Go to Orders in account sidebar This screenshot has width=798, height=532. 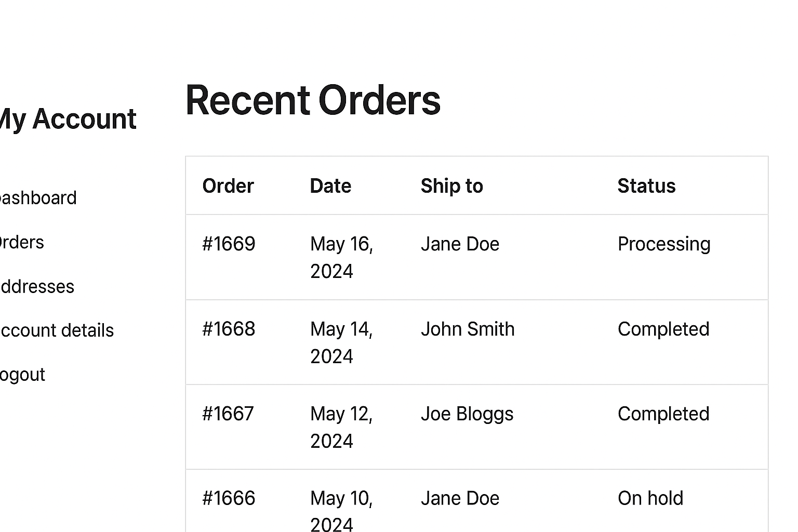[x=21, y=242]
